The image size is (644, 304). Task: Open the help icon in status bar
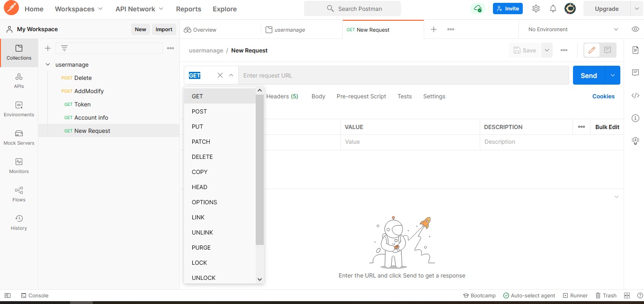click(x=640, y=295)
